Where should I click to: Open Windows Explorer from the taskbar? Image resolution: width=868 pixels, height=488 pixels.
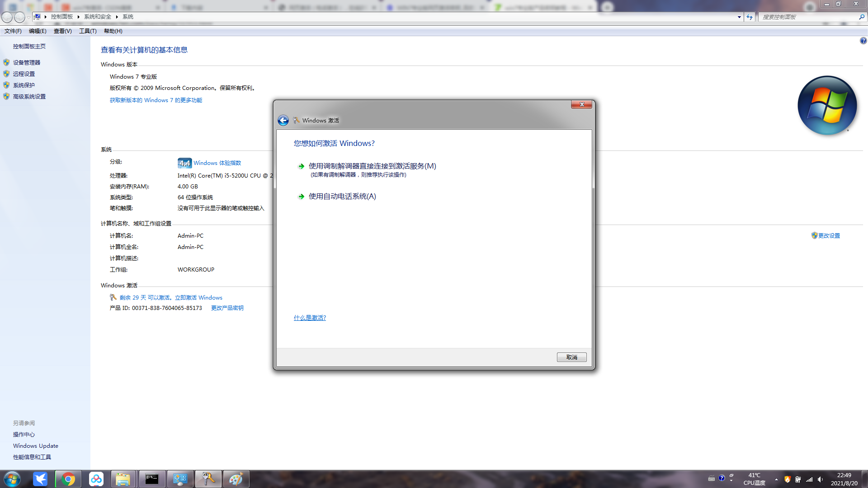tap(124, 479)
